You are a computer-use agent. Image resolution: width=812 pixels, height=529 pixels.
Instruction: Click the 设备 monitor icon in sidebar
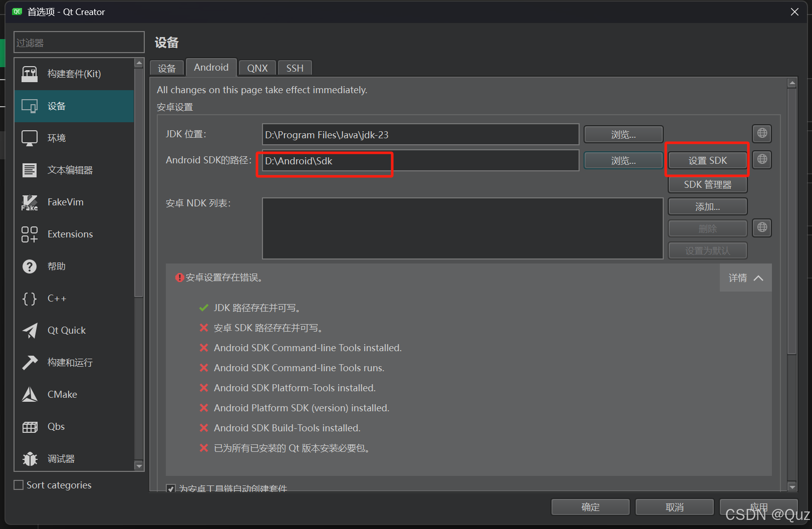click(30, 106)
